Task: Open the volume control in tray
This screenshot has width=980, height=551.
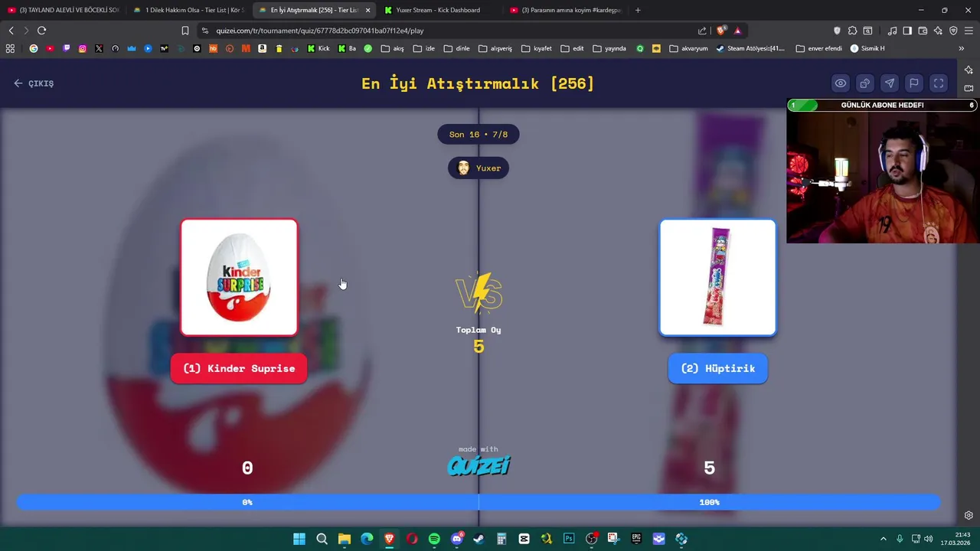Action: 929,539
